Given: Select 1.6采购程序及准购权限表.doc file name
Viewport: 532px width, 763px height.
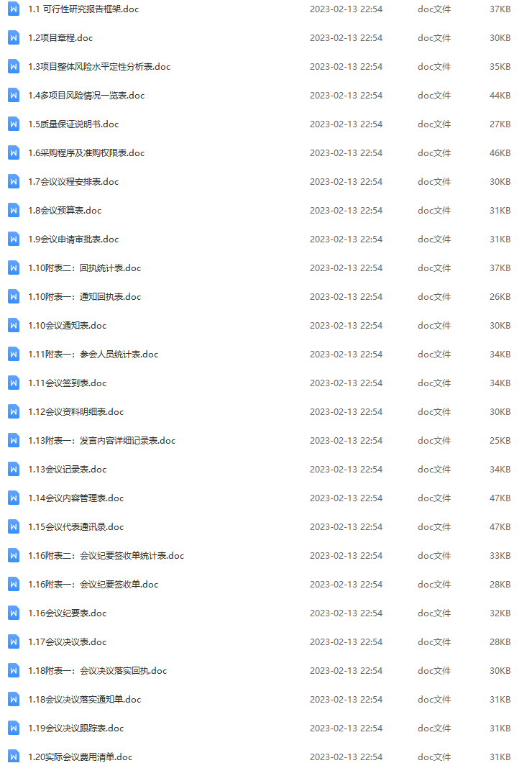Looking at the screenshot, I should [x=86, y=152].
